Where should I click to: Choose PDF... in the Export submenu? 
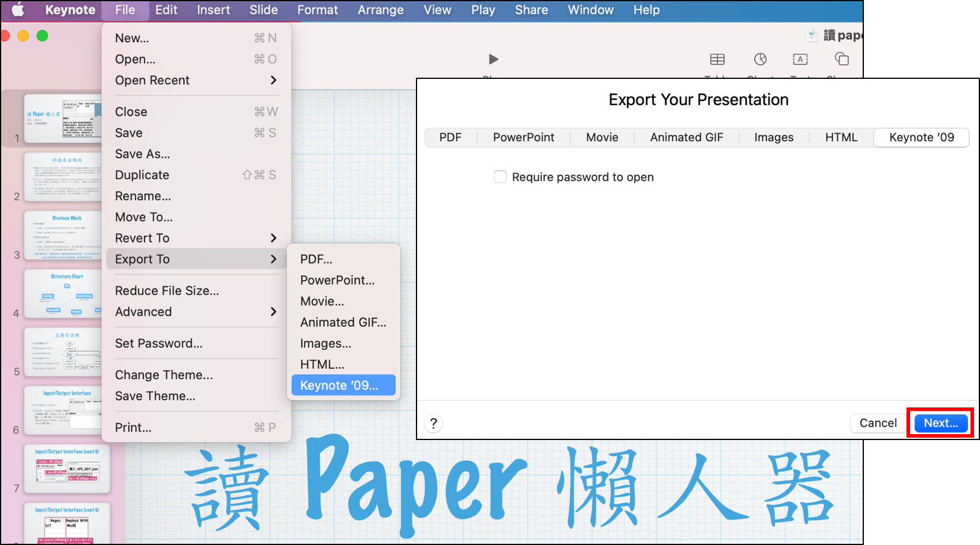344,259
